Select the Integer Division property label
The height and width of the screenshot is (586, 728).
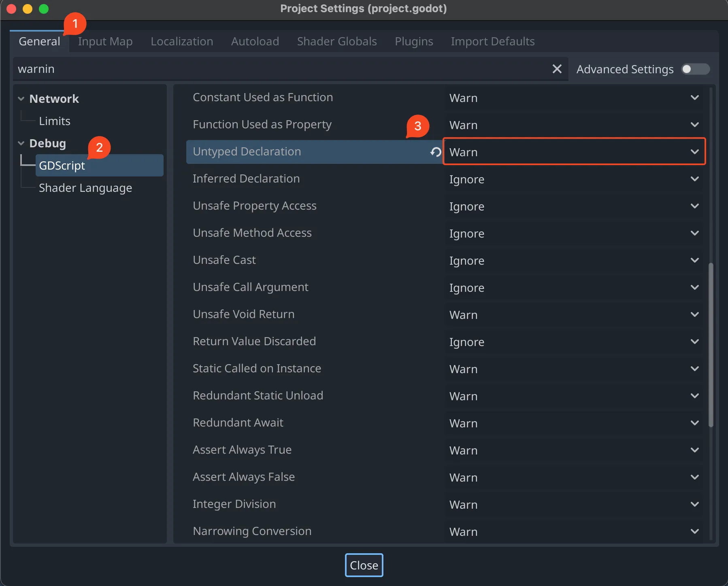[x=234, y=504]
